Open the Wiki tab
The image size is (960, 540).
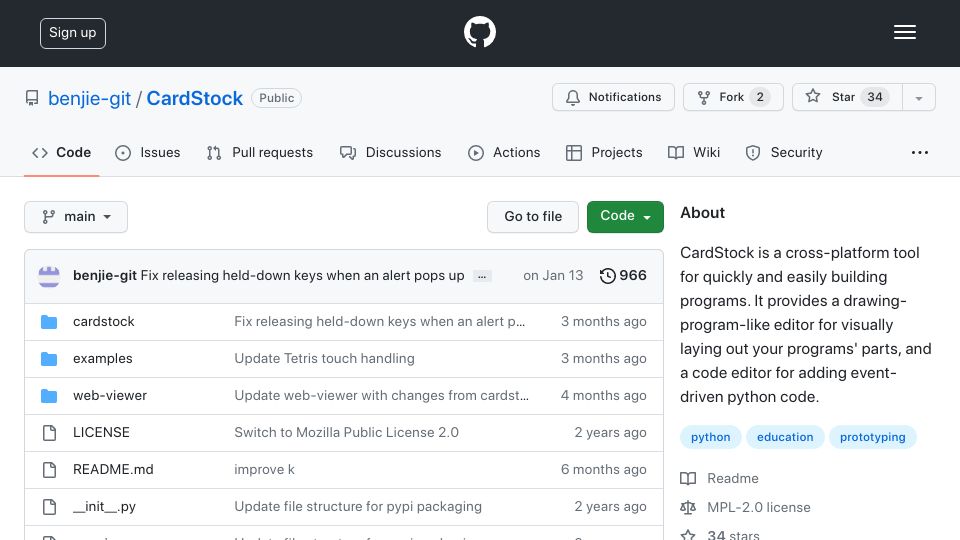pos(694,153)
